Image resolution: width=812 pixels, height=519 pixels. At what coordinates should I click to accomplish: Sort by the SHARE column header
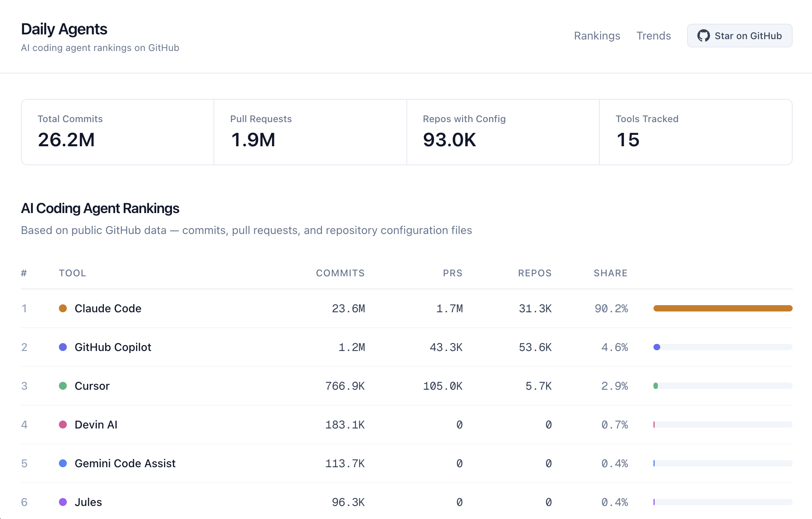(610, 273)
